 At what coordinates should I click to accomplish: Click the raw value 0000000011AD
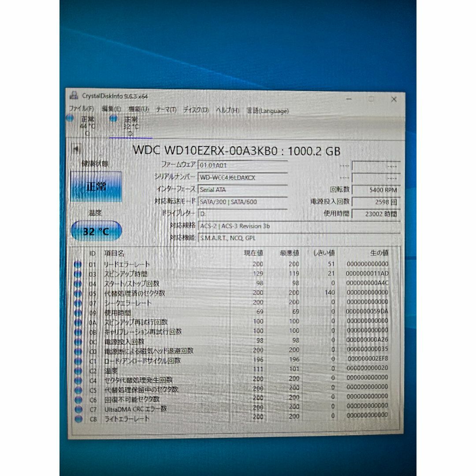pos(367,274)
